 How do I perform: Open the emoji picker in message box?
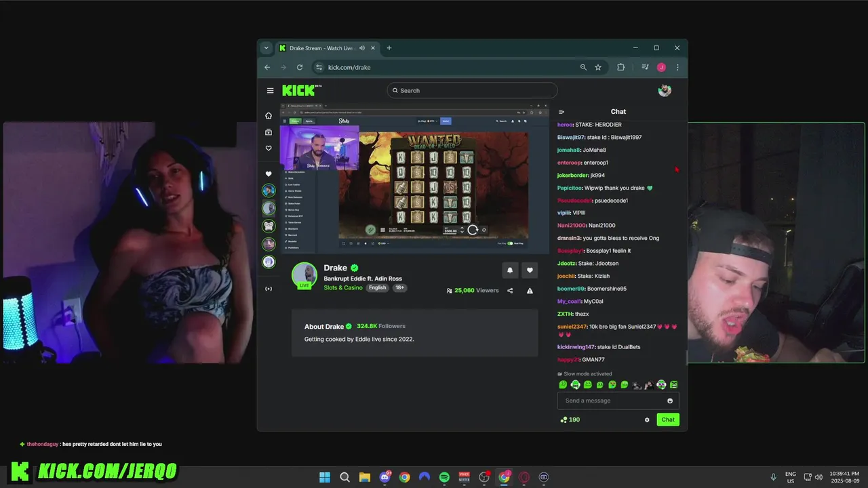pos(670,401)
